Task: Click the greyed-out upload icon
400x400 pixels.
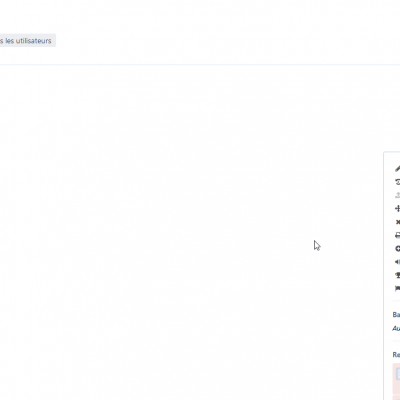Action: (397, 195)
